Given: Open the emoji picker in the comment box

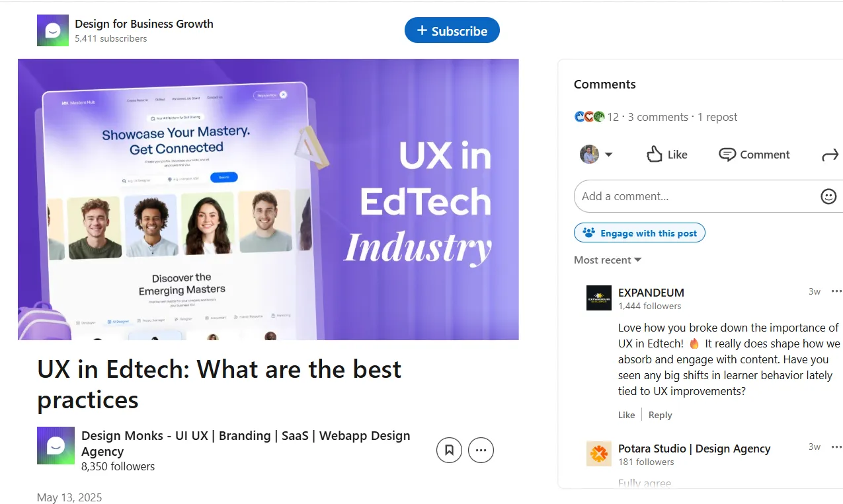Looking at the screenshot, I should [828, 196].
